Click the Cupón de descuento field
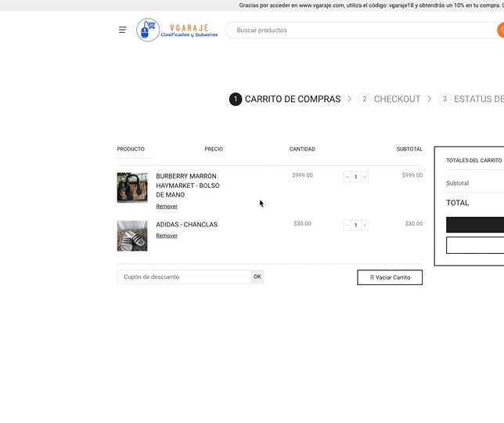Image resolution: width=504 pixels, height=423 pixels. point(184,277)
